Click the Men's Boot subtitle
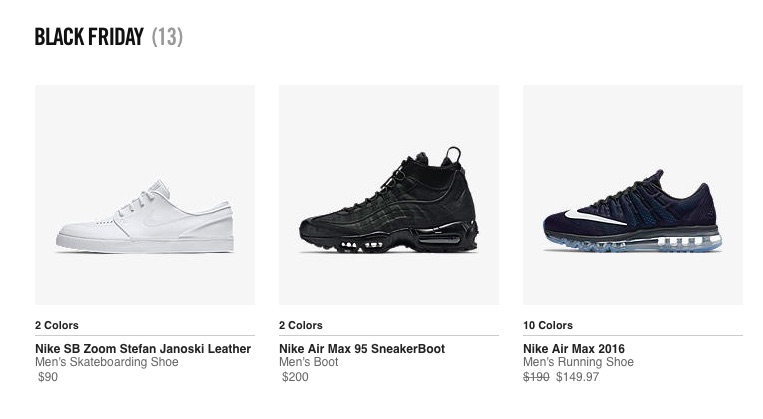The height and width of the screenshot is (419, 763). pyautogui.click(x=308, y=362)
